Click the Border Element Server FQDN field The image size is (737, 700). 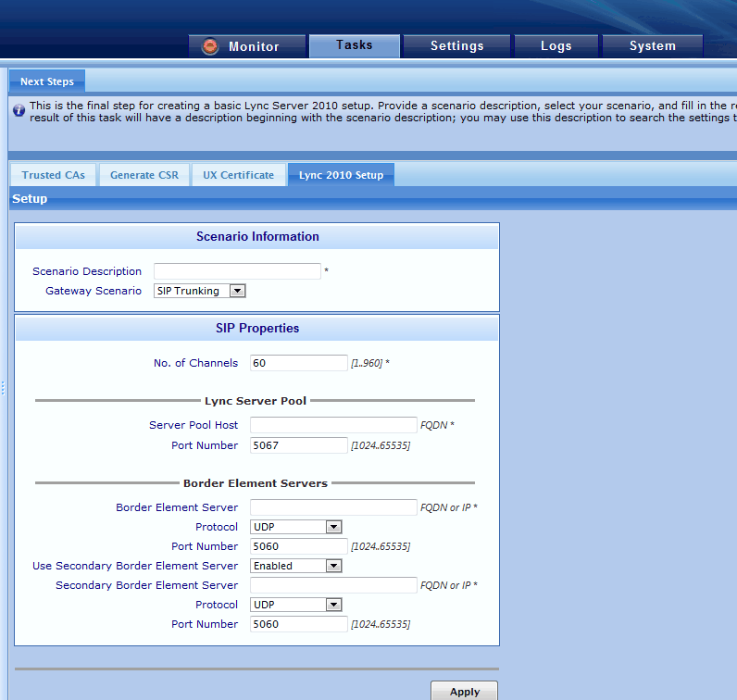[333, 507]
